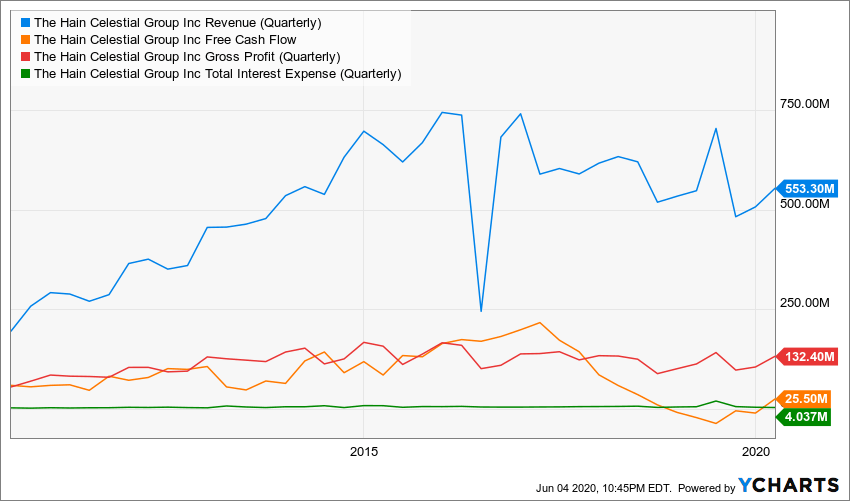The height and width of the screenshot is (501, 850).
Task: Click the 750.00M y-axis label
Action: (804, 105)
